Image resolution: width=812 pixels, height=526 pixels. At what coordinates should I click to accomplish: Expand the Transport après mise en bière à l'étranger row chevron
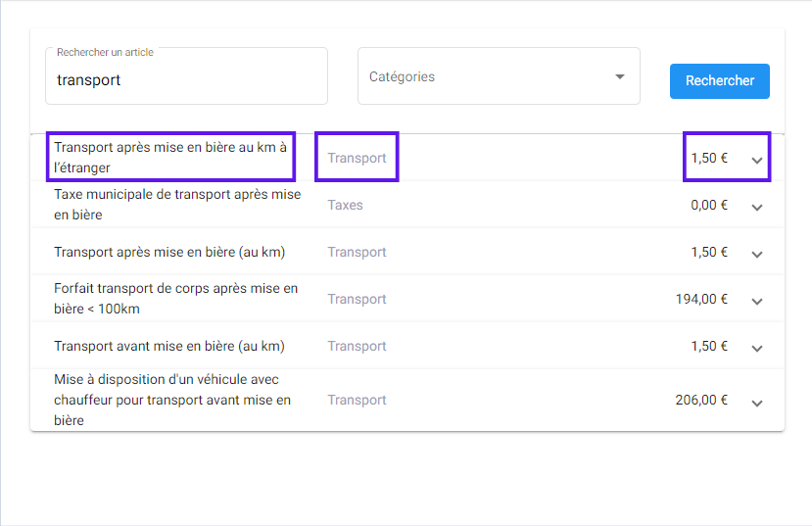(x=756, y=161)
